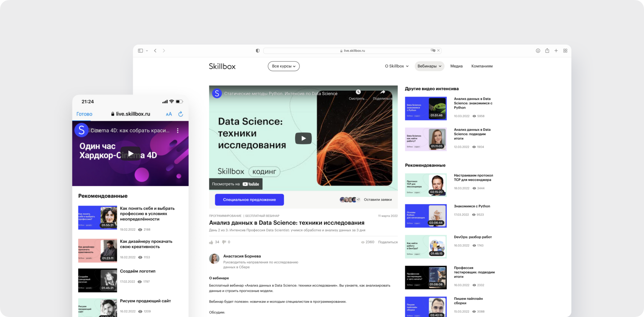
Task: Open the Компаниям menu item
Action: 482,66
